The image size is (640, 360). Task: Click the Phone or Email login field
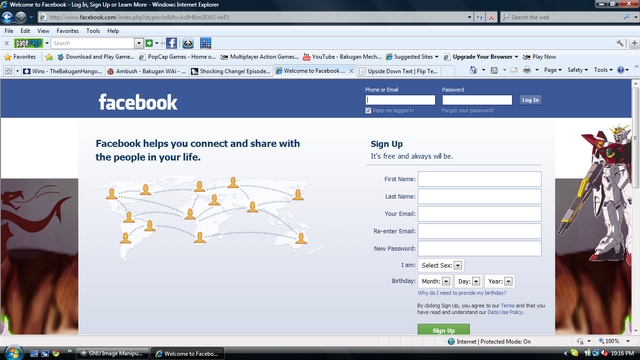[x=400, y=100]
